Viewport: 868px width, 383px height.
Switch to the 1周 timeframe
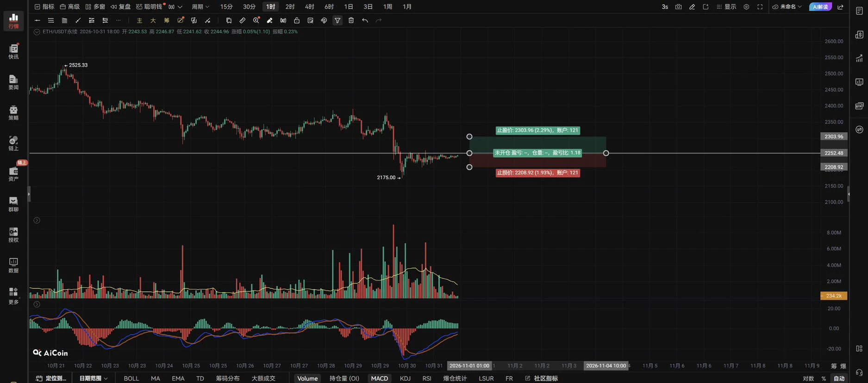[x=387, y=7]
